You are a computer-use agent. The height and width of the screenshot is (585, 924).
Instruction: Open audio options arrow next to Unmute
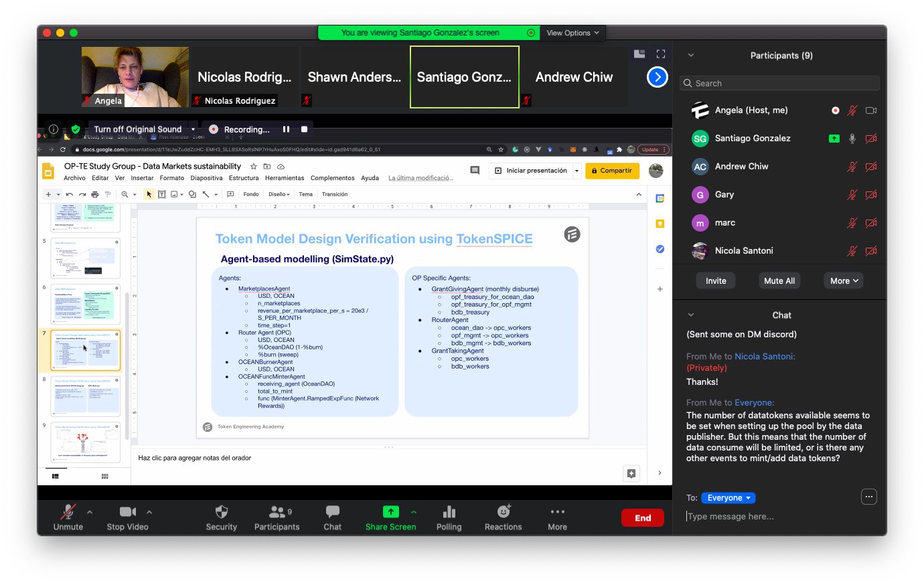pyautogui.click(x=90, y=512)
